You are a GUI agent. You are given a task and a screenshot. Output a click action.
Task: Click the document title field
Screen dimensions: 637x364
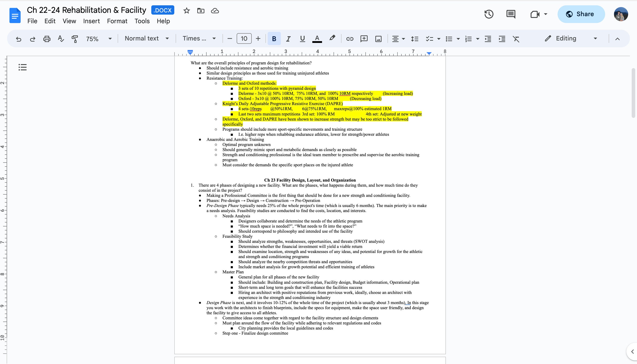click(86, 10)
